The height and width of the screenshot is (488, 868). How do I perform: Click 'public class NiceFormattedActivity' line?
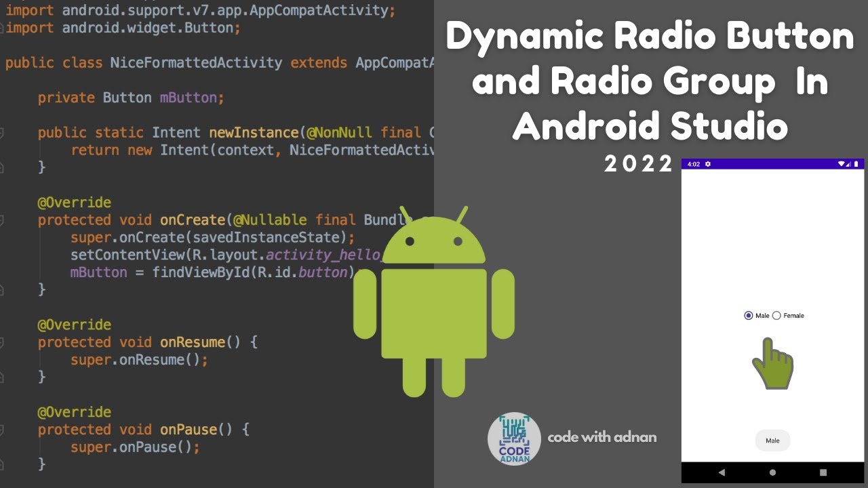(x=220, y=63)
